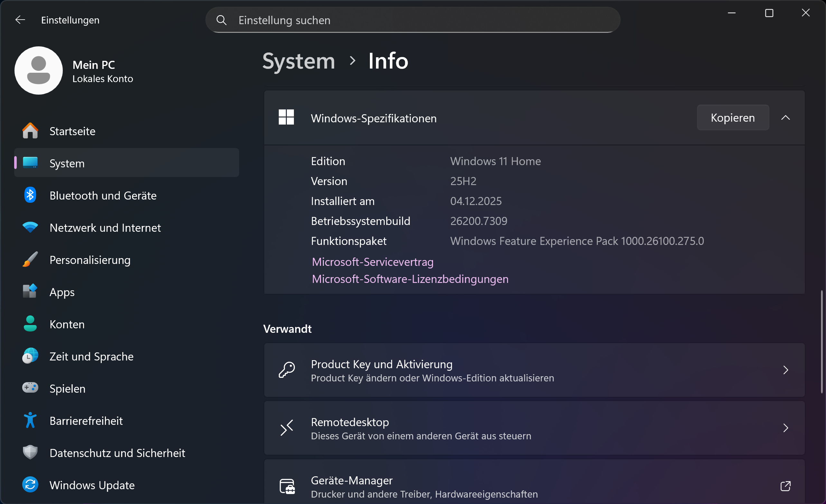Image resolution: width=826 pixels, height=504 pixels.
Task: Open Remotedesktop settings chevron
Action: point(785,428)
